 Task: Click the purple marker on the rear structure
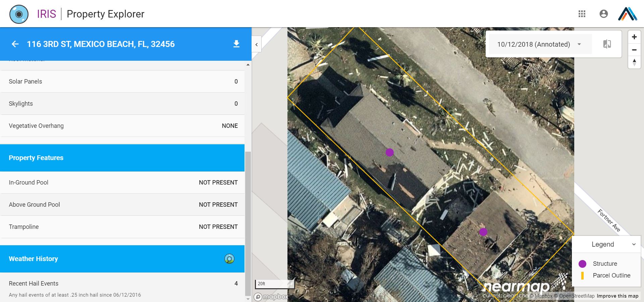click(x=483, y=232)
